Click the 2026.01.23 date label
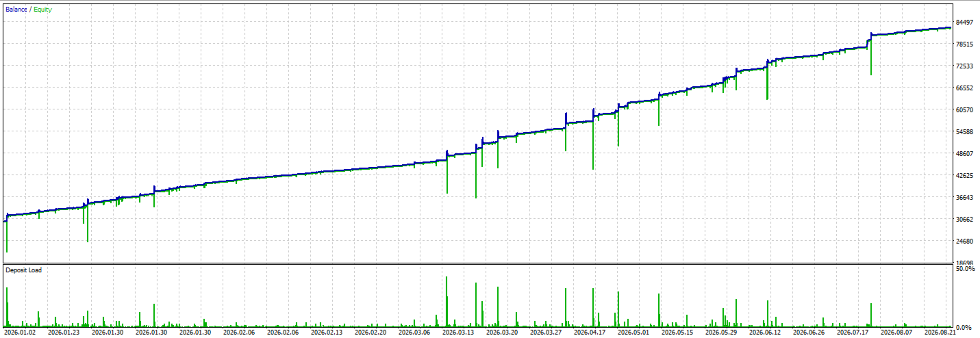Viewport: 980px width, 338px height. pyautogui.click(x=64, y=333)
